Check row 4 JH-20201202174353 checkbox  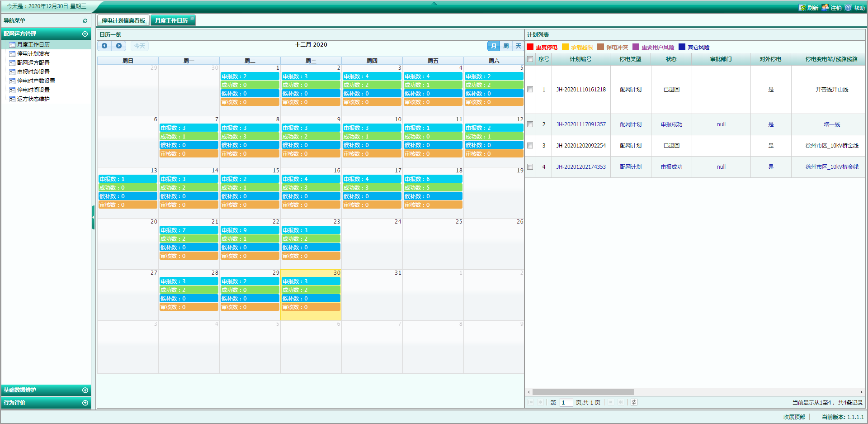(x=530, y=167)
